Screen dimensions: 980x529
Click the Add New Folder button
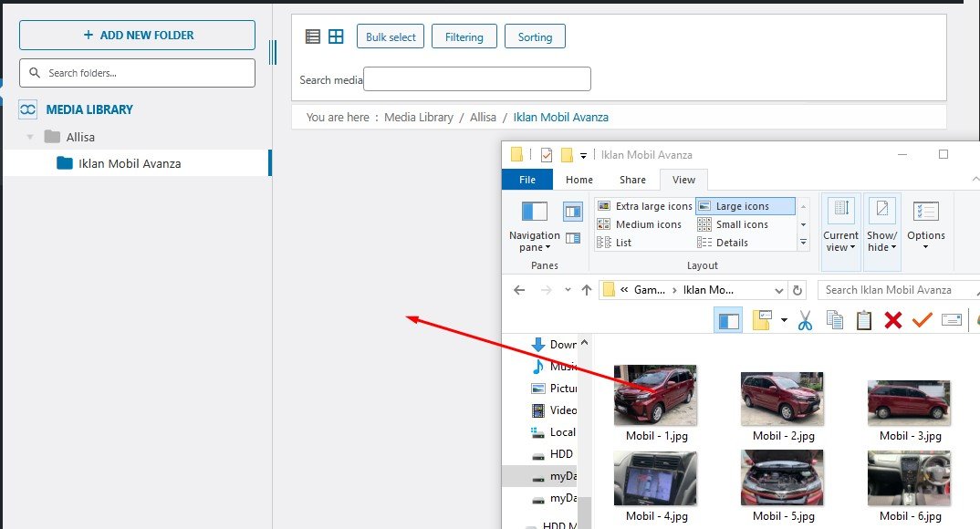pyautogui.click(x=137, y=35)
